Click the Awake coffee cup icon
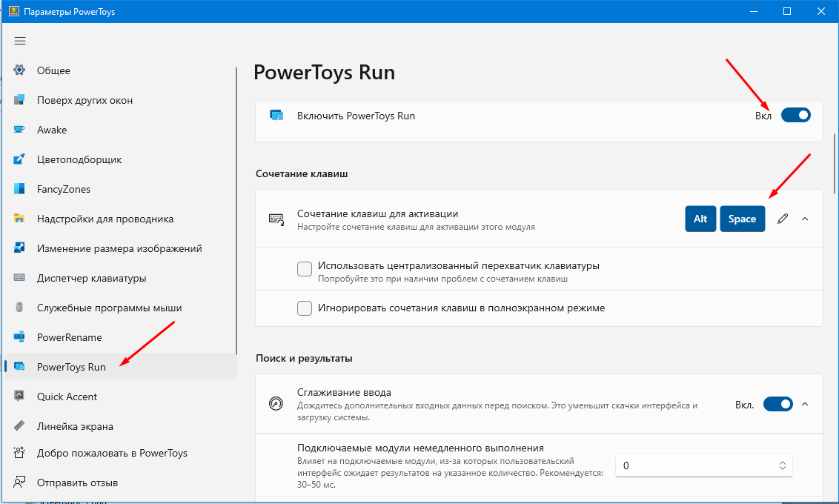The height and width of the screenshot is (504, 839). (19, 130)
